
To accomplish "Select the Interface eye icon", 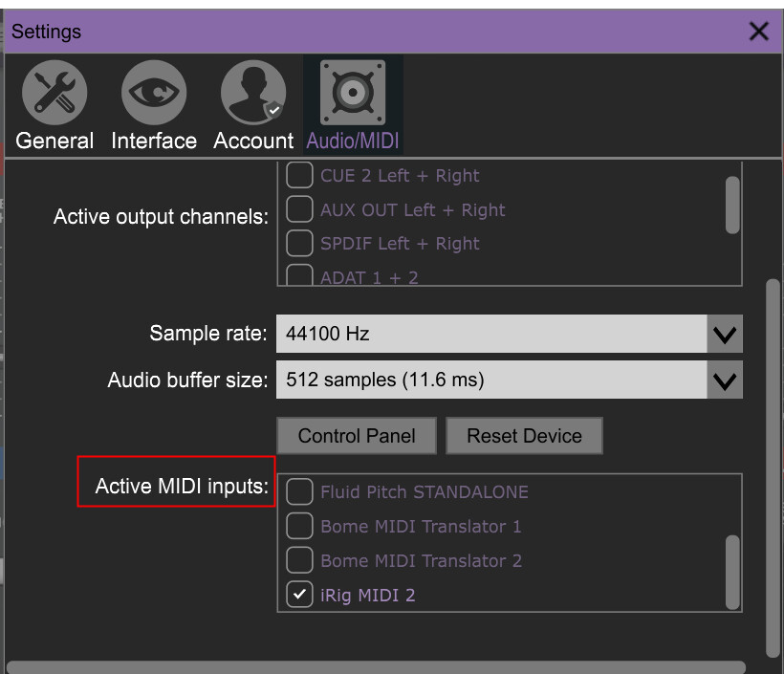I will (x=153, y=93).
